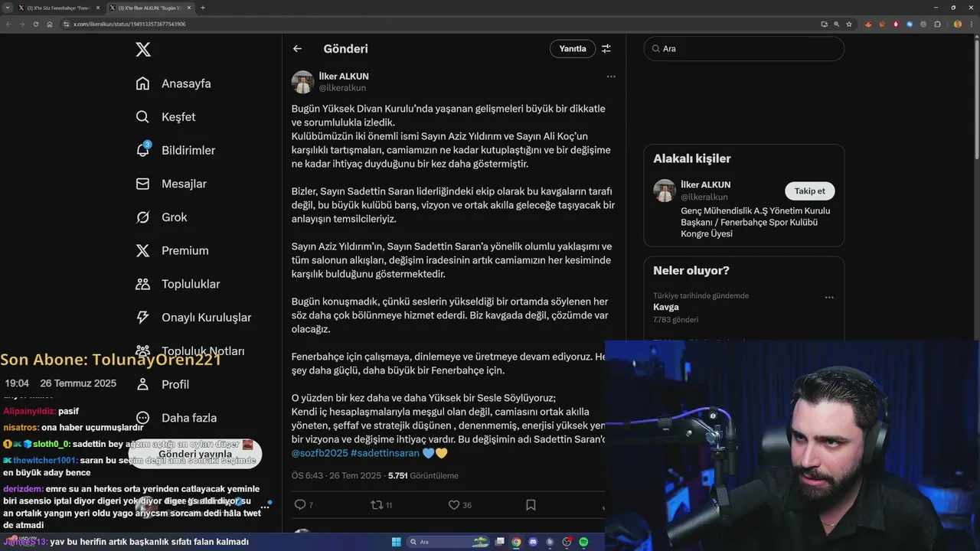Open the #sadettinsaran hashtag link
Screen dimensions: 980x551
[x=385, y=453]
